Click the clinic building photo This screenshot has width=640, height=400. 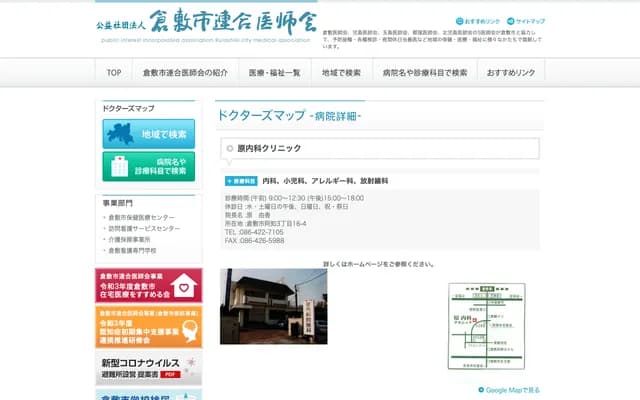(273, 306)
